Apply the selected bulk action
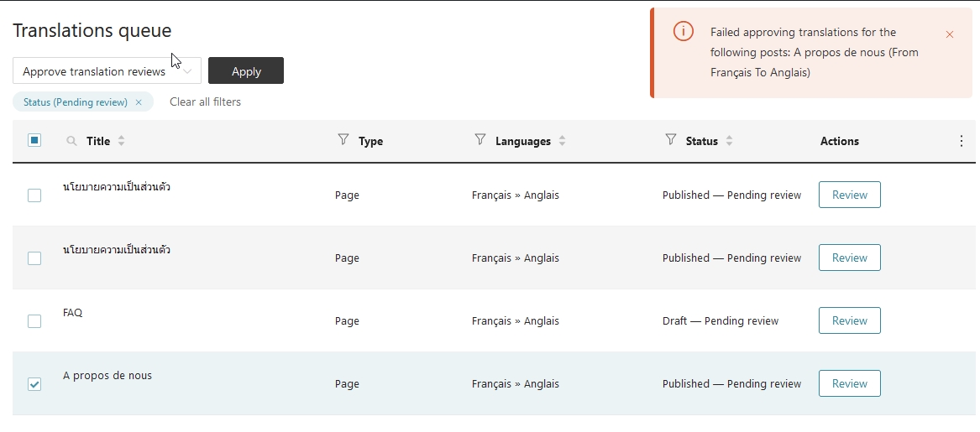980x432 pixels. [245, 70]
